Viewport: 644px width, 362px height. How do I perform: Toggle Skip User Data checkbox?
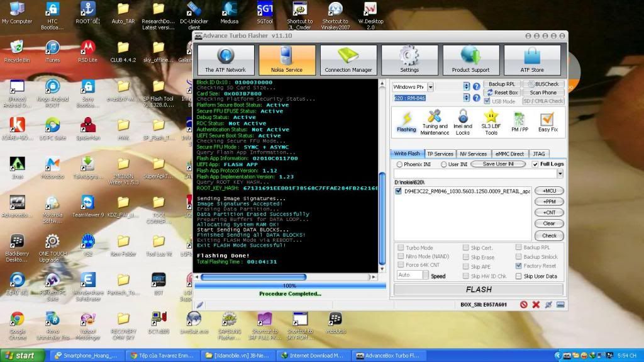pyautogui.click(x=518, y=276)
